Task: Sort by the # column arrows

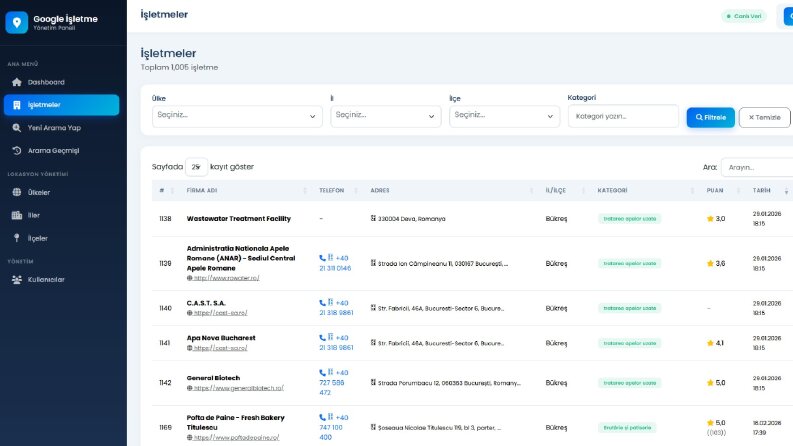Action: 172,191
